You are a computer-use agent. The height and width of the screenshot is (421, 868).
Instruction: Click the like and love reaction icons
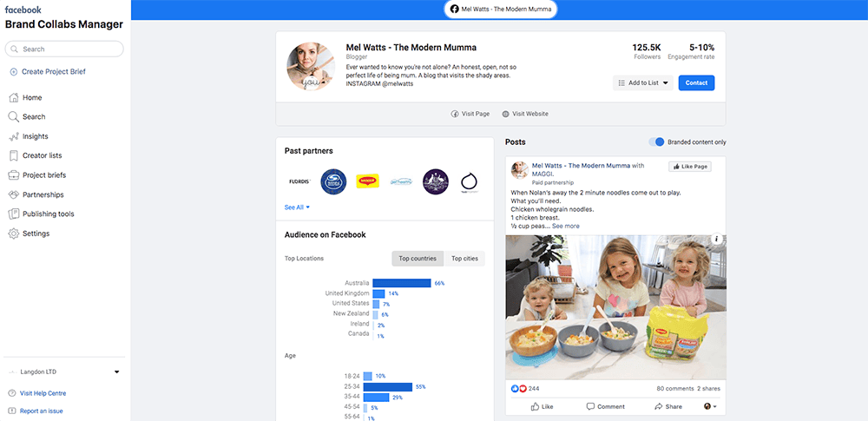tap(519, 389)
